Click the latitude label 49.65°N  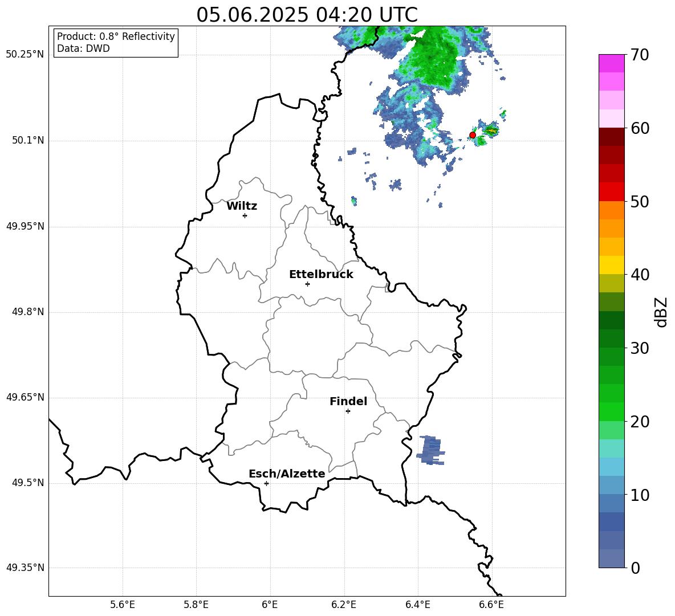25,397
